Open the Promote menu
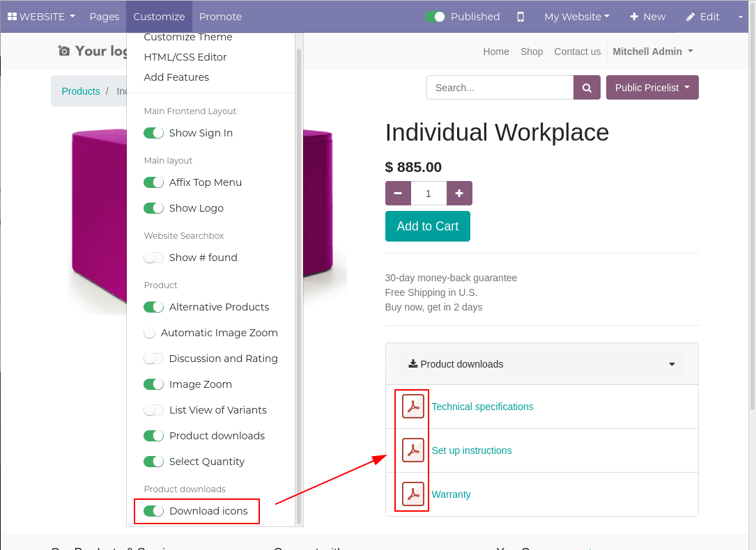756x550 pixels. tap(220, 17)
